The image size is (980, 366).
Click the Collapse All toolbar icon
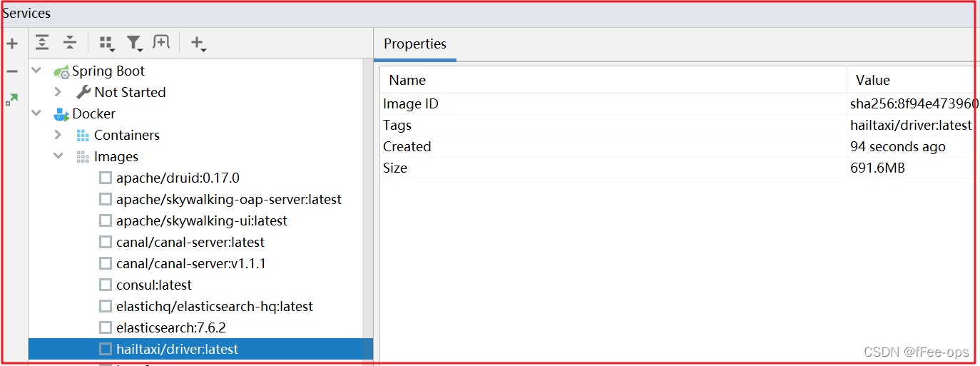coord(69,43)
